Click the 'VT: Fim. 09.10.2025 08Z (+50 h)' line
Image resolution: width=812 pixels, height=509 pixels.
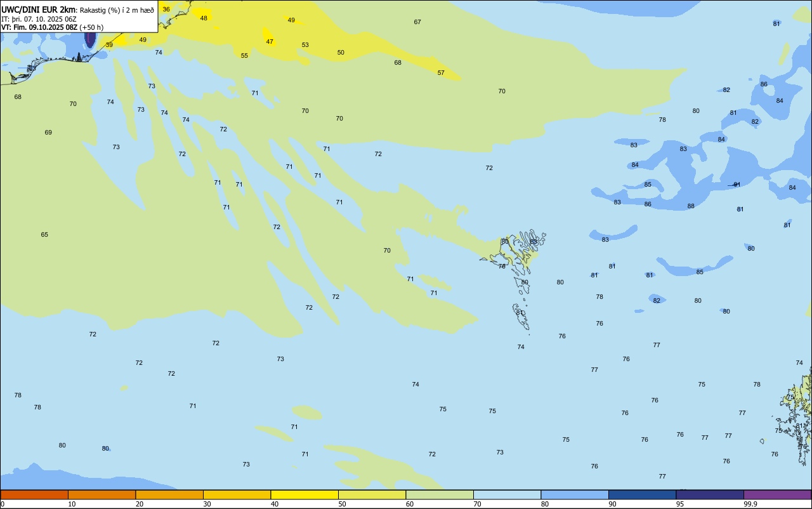coord(52,27)
